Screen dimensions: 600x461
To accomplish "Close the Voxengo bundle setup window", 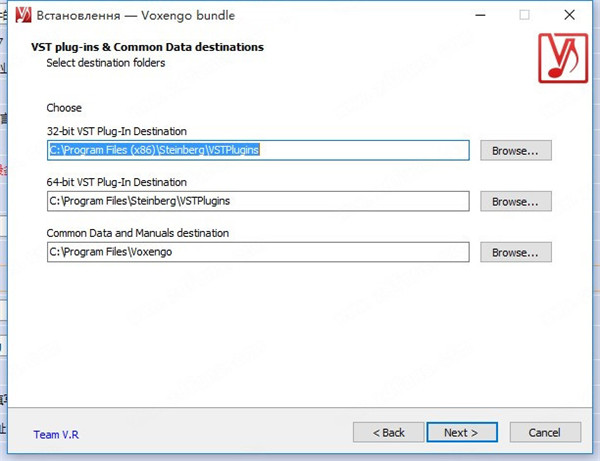I will 571,16.
